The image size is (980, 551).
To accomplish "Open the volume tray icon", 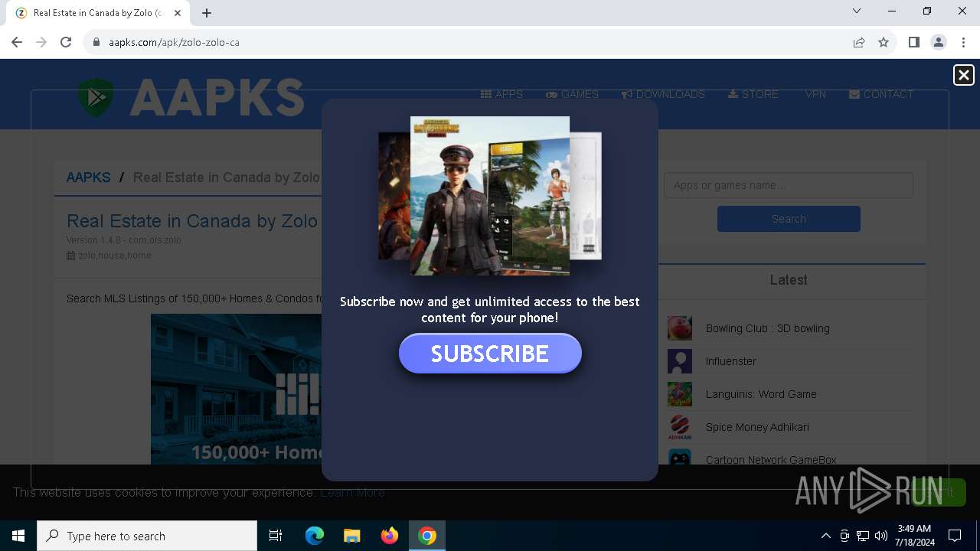I will coord(881,536).
